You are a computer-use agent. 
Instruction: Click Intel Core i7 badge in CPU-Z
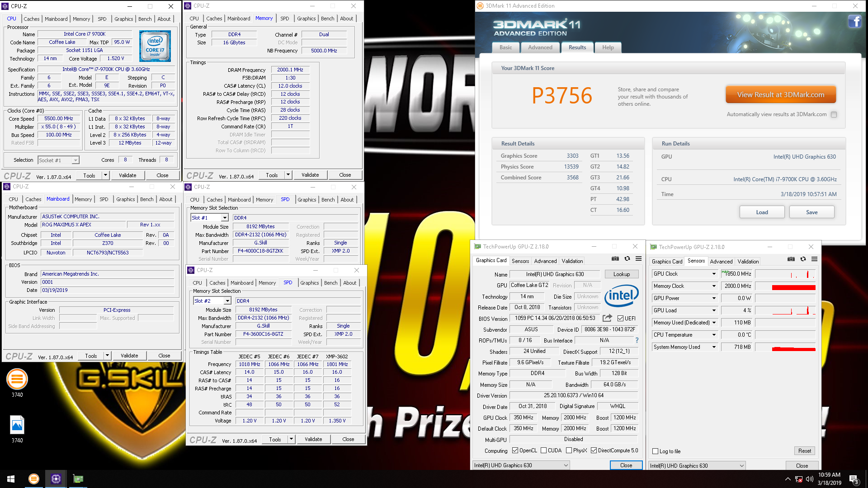(x=155, y=46)
